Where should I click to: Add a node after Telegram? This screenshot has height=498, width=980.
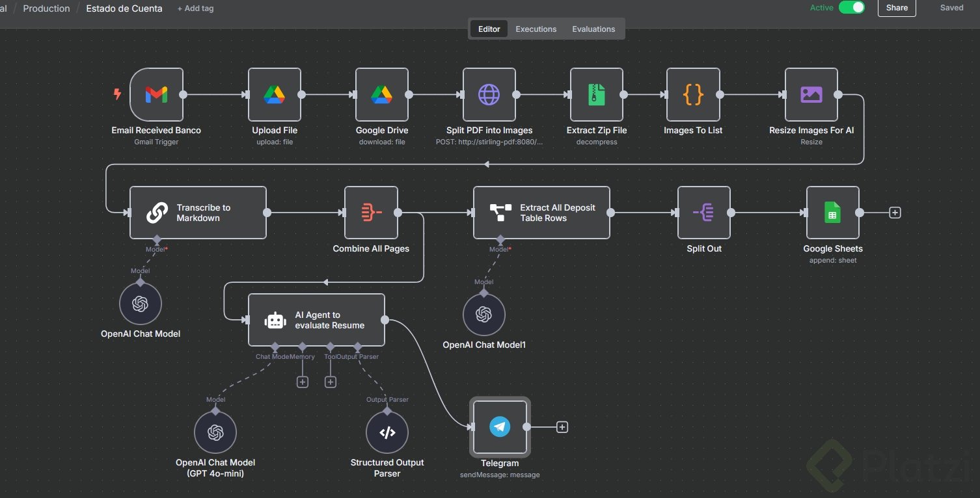(x=562, y=427)
